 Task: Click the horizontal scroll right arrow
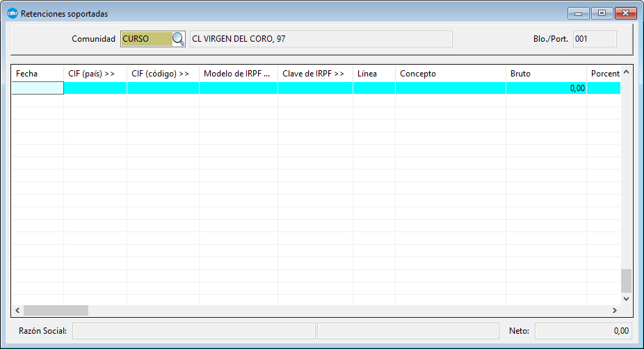click(614, 310)
